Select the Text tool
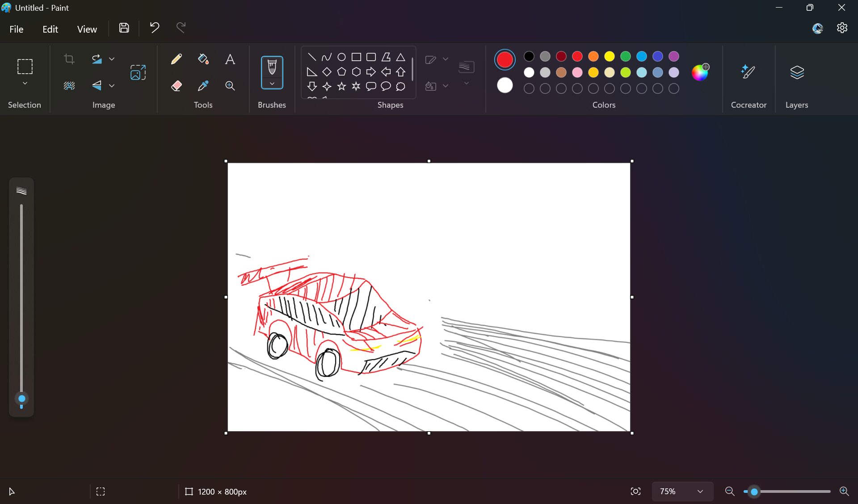This screenshot has width=858, height=504. click(x=229, y=59)
